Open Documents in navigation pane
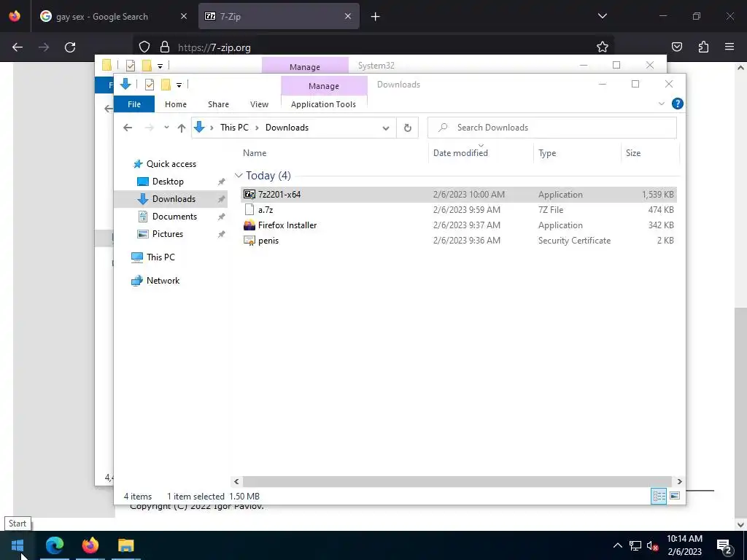747x560 pixels. click(174, 217)
